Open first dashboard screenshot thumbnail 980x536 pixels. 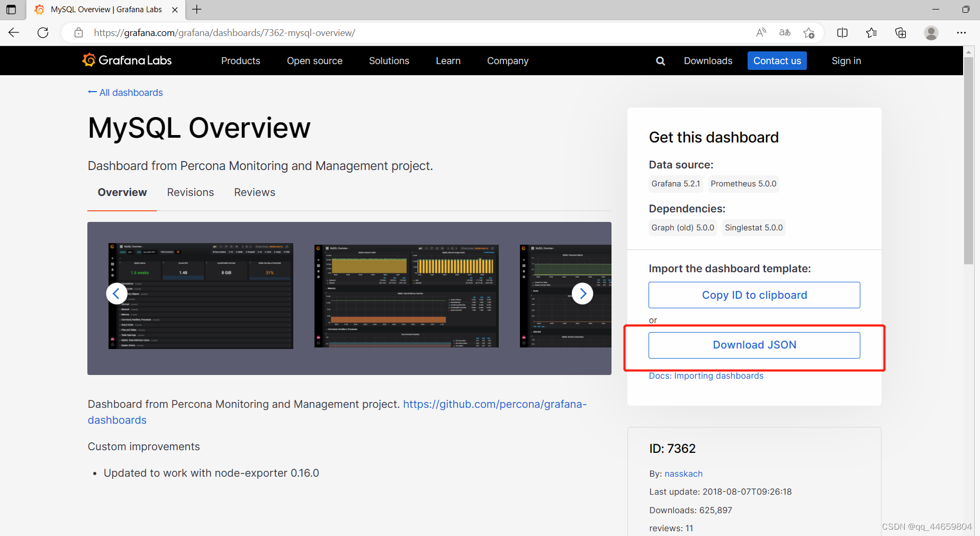pos(201,296)
